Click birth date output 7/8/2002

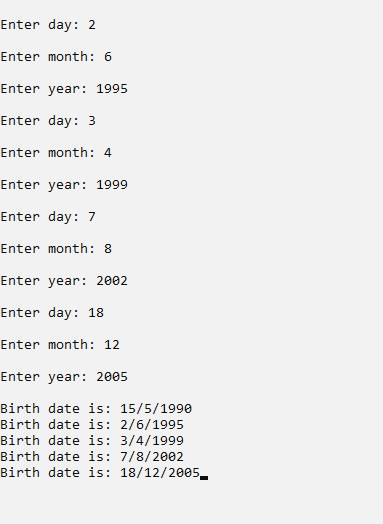coord(152,457)
